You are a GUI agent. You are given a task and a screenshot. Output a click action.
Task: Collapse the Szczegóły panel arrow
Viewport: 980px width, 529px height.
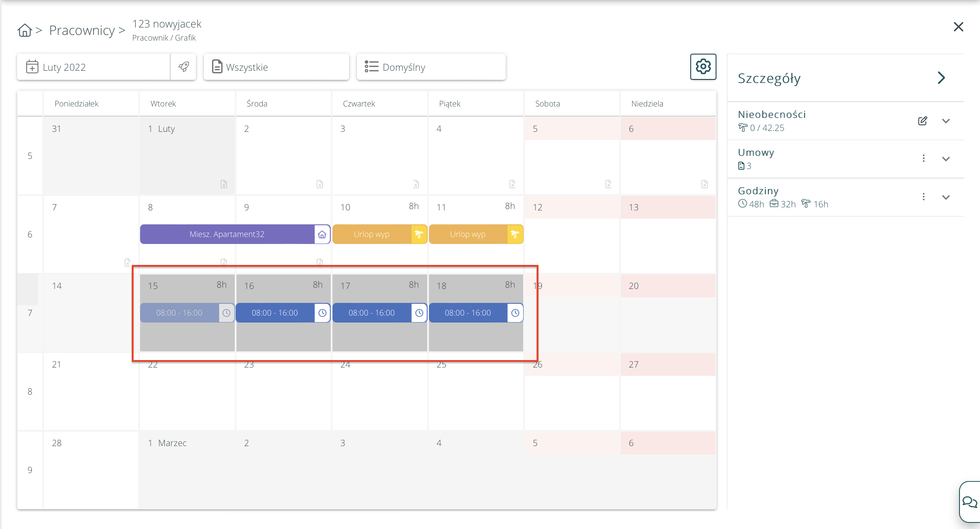tap(941, 78)
